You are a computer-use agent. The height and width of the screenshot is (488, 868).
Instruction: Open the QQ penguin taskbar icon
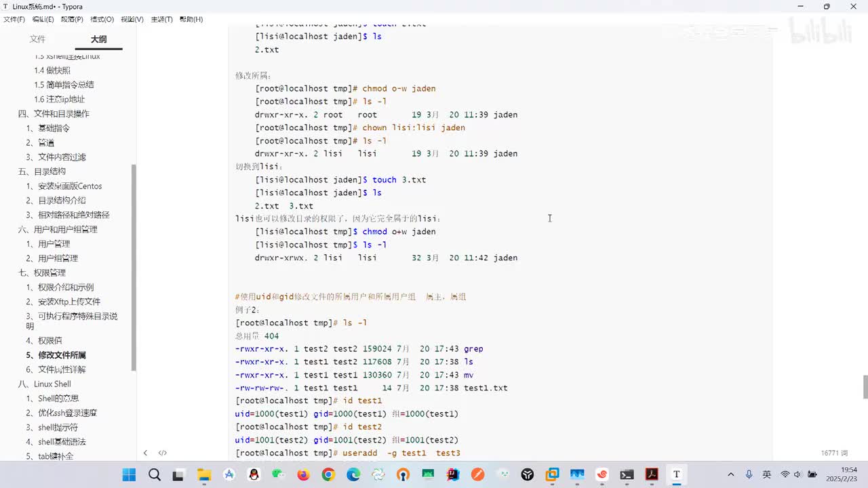click(x=254, y=474)
